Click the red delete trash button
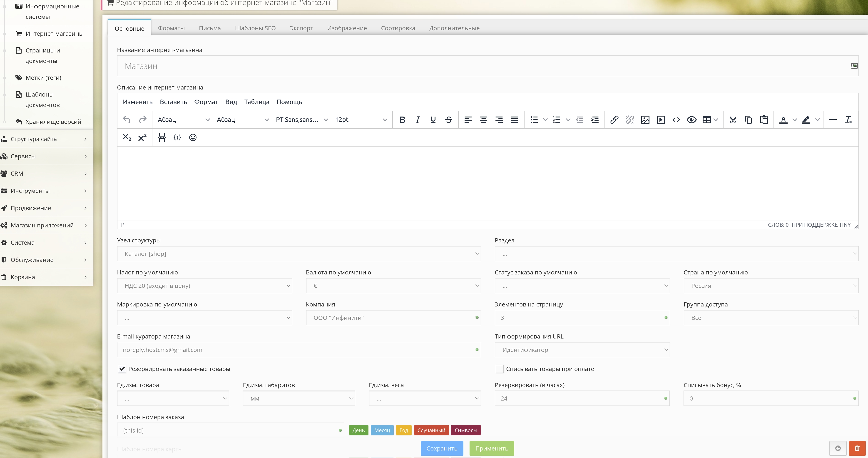Image resolution: width=868 pixels, height=458 pixels. click(x=857, y=448)
